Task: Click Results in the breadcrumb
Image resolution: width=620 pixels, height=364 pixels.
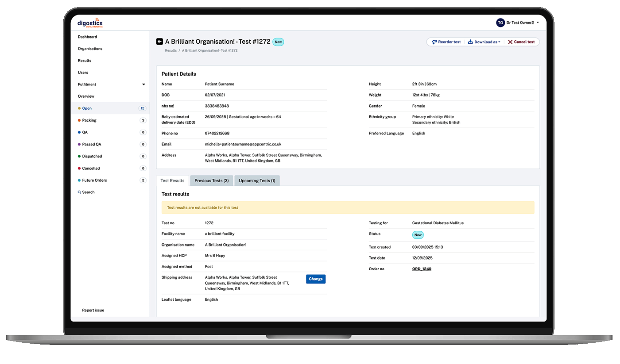Action: pos(170,50)
